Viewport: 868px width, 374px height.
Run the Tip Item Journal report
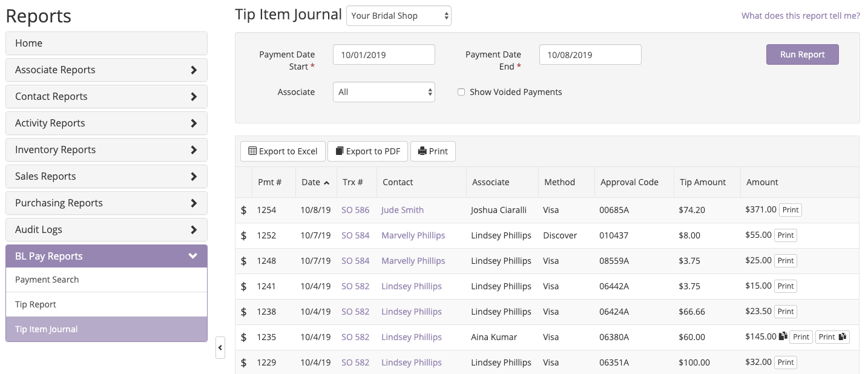(802, 54)
